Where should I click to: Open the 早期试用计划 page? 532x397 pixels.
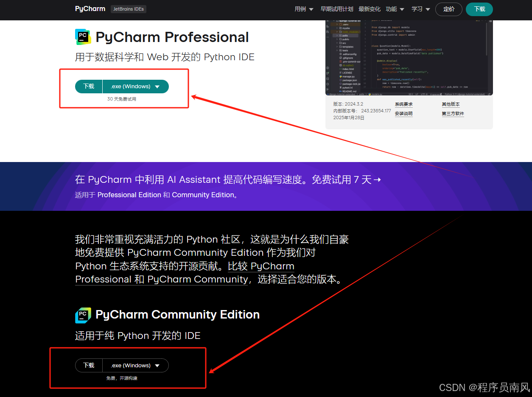(337, 9)
